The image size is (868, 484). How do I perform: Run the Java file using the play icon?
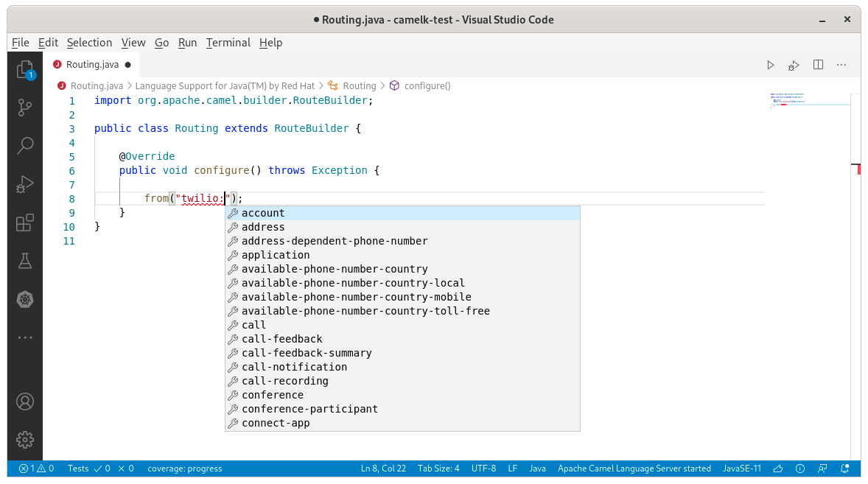pos(770,65)
